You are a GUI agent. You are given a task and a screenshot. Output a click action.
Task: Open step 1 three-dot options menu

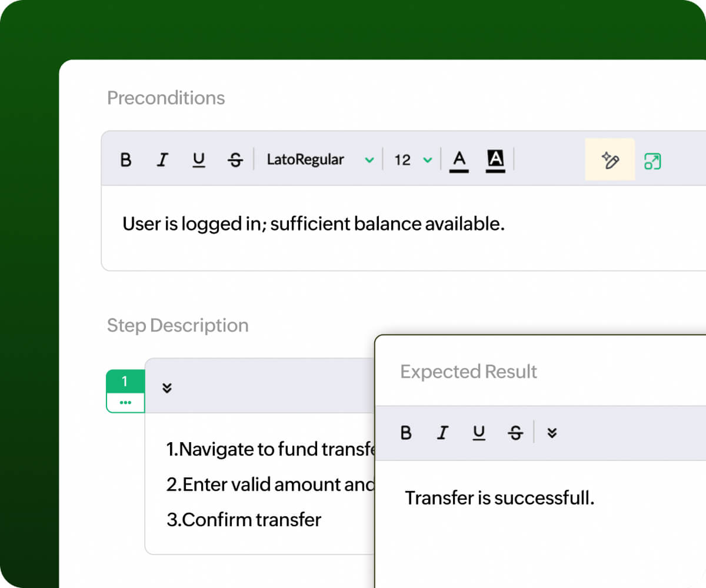(125, 403)
